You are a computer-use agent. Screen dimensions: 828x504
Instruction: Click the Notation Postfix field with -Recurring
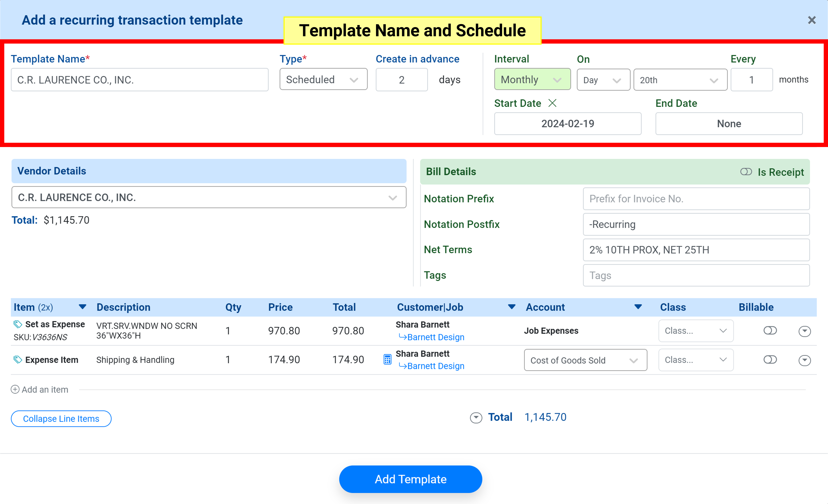pos(696,224)
